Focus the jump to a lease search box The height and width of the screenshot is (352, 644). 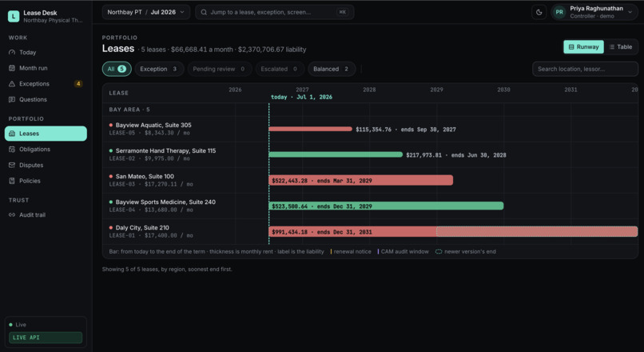tap(274, 12)
